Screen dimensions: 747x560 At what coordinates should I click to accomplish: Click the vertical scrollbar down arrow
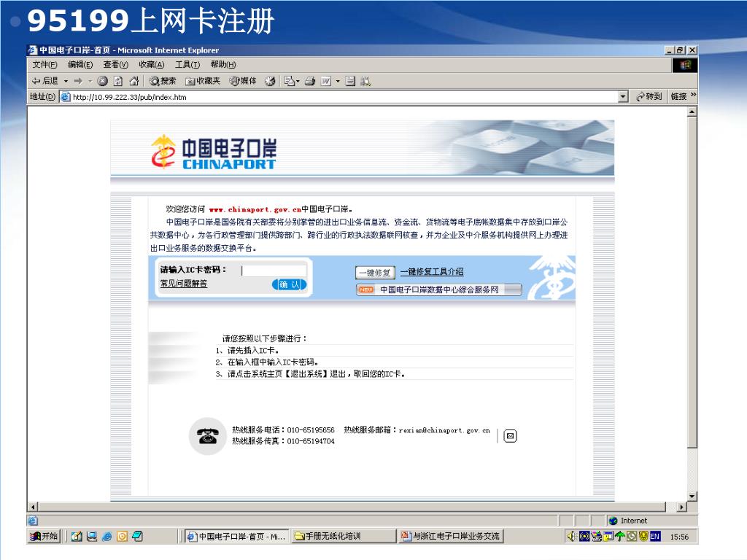(x=692, y=496)
